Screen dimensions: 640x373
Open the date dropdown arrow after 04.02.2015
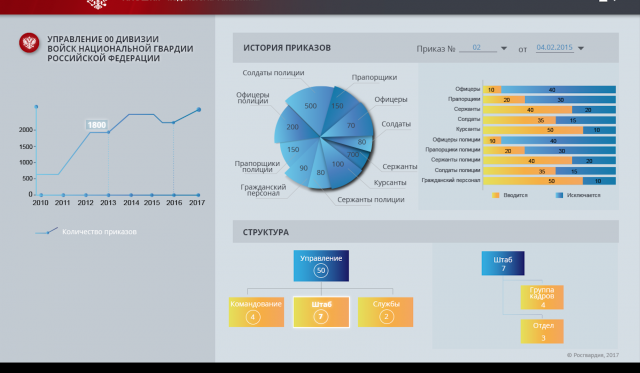coord(581,49)
